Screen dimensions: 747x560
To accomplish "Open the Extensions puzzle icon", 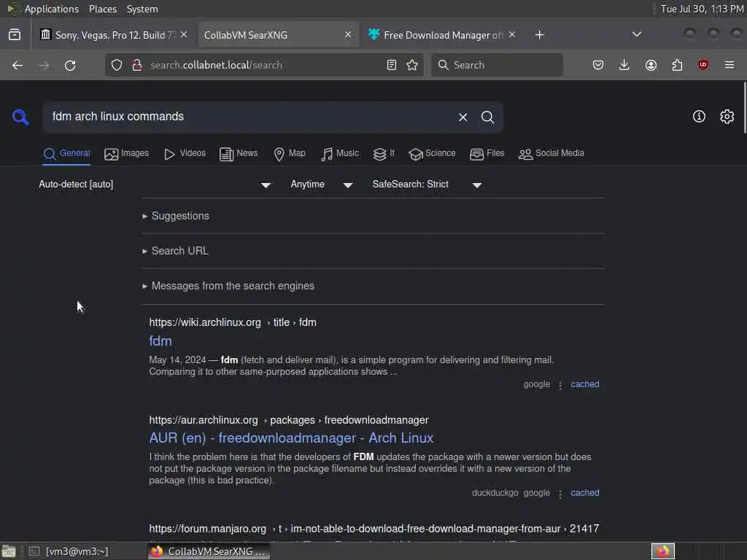I will [677, 65].
